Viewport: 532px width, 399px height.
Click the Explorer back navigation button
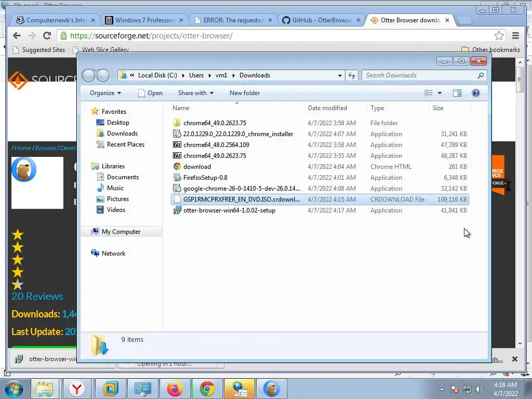(88, 75)
